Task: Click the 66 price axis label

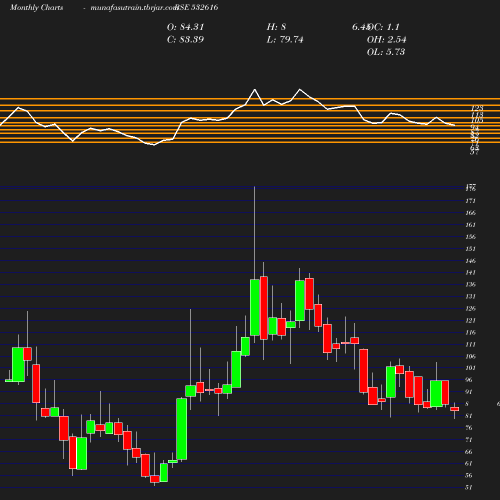Action: point(469,452)
